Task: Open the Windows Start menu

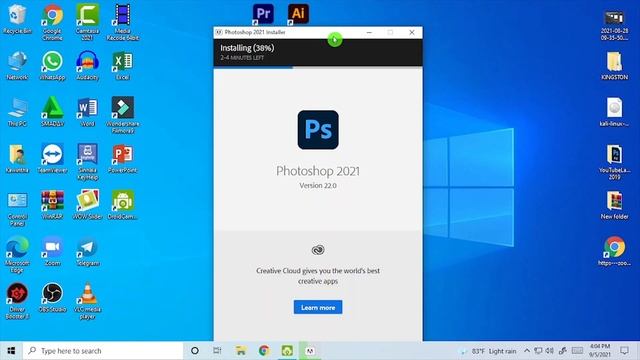Action: coord(11,351)
